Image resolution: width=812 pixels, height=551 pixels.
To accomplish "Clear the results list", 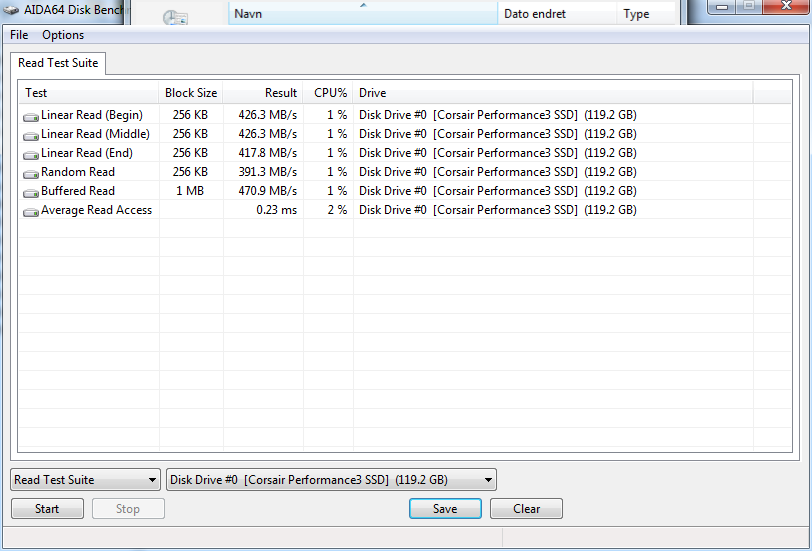I will coord(526,509).
